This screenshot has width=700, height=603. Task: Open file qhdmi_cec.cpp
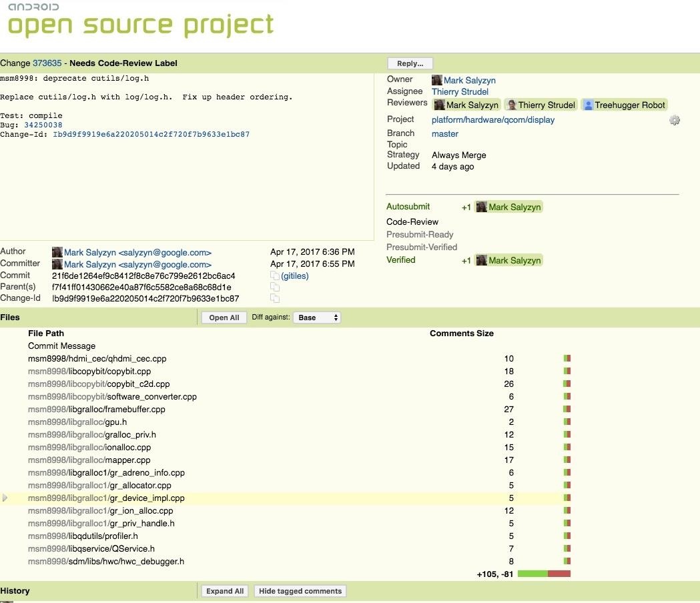97,358
